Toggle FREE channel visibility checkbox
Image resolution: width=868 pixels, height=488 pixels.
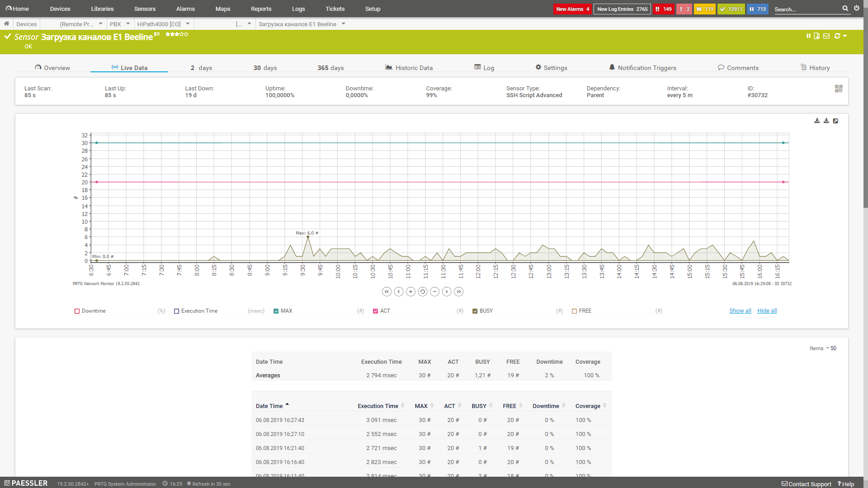(x=574, y=310)
